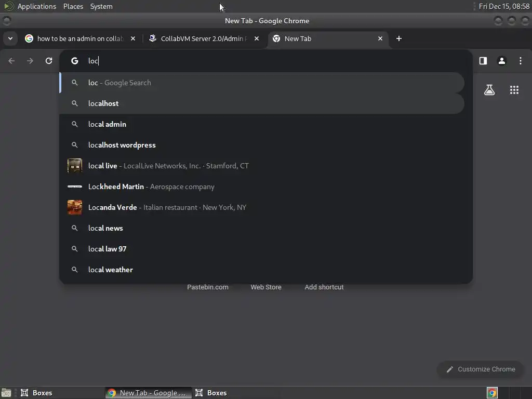The image size is (532, 399).
Task: Click the Google G icon in the address bar
Action: [x=75, y=61]
